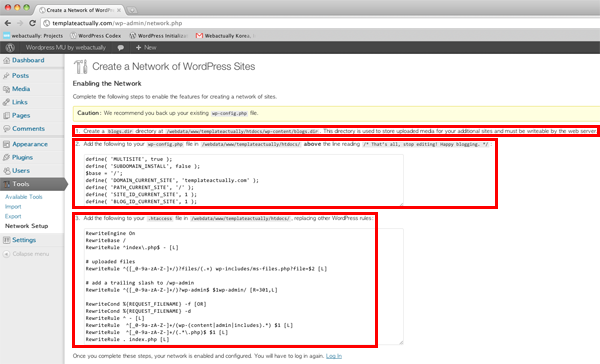The height and width of the screenshot is (364, 600).
Task: Click the Links chain icon
Action: tap(7, 102)
